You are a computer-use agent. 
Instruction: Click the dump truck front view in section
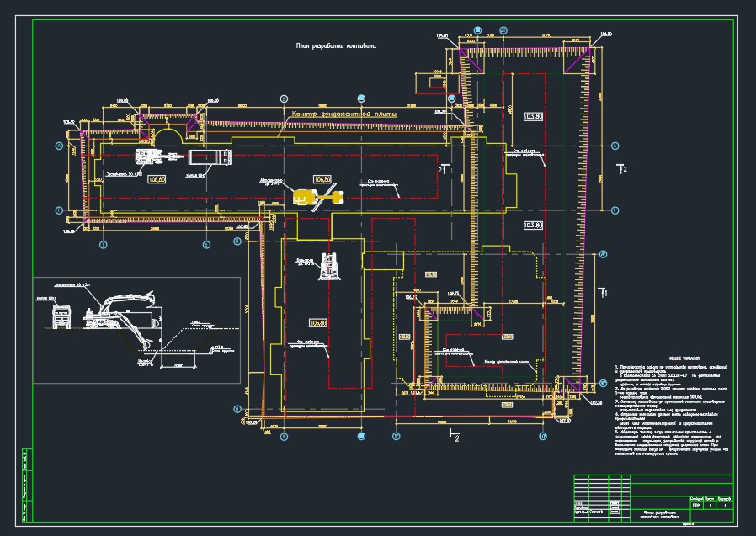[61, 316]
